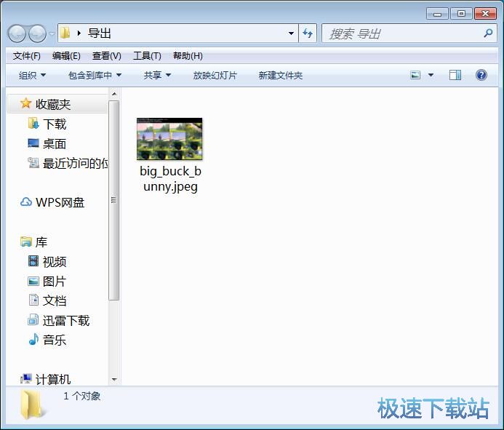This screenshot has height=430, width=504.
Task: Click the WPS网盘 cloud icon
Action: pyautogui.click(x=25, y=202)
